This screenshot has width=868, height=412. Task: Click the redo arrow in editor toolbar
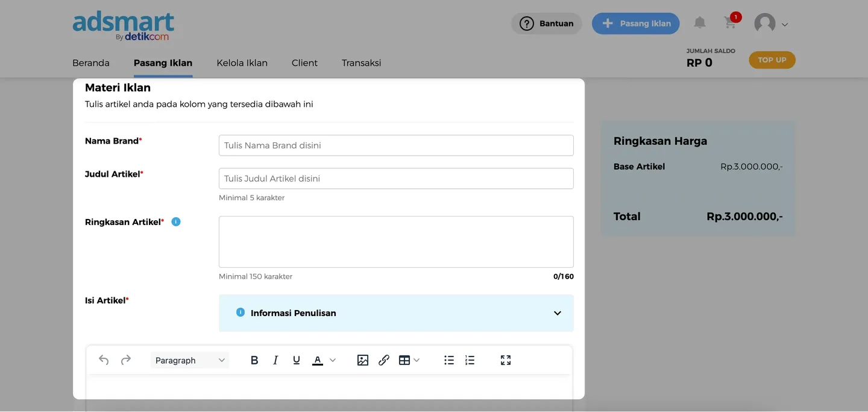(x=125, y=360)
